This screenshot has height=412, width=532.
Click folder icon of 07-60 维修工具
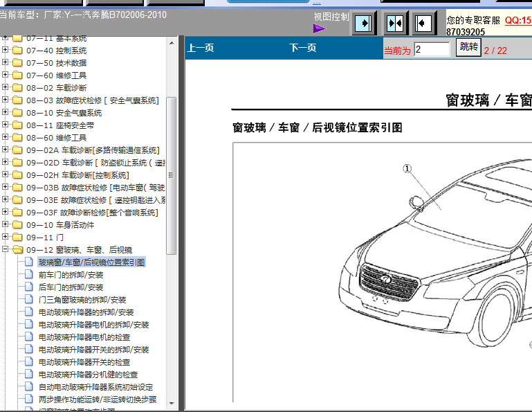click(17, 75)
